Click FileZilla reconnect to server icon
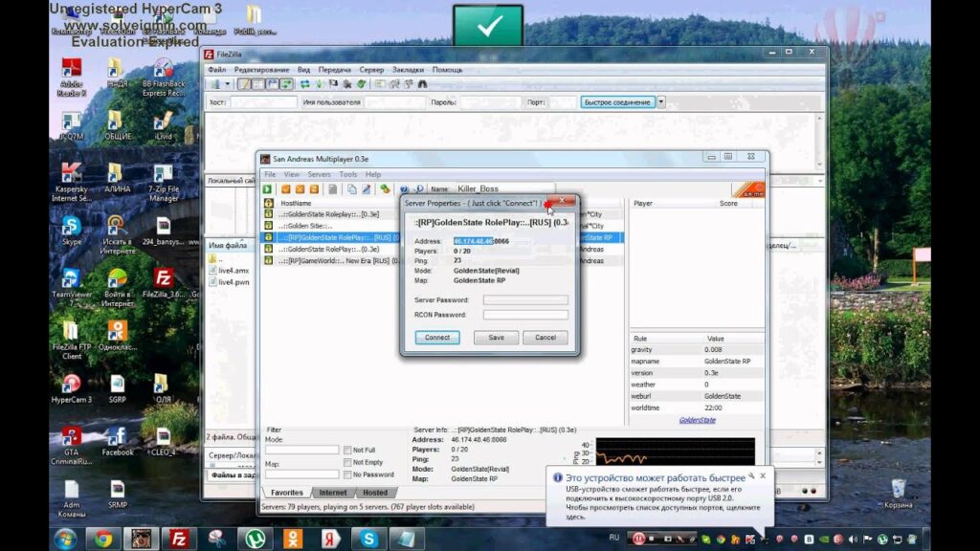 coord(361,84)
